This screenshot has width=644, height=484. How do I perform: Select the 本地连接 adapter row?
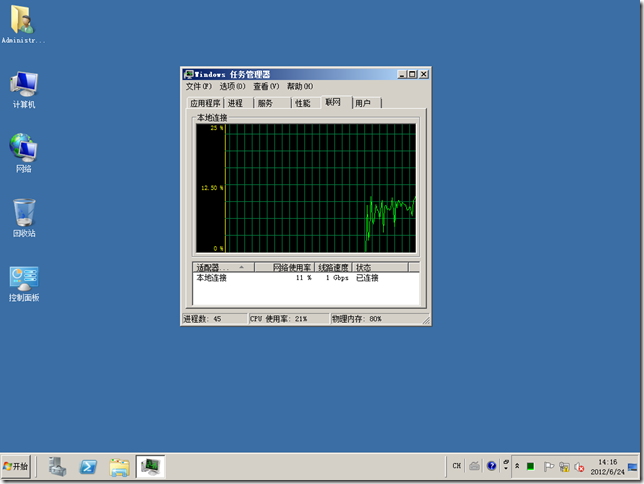click(x=306, y=278)
